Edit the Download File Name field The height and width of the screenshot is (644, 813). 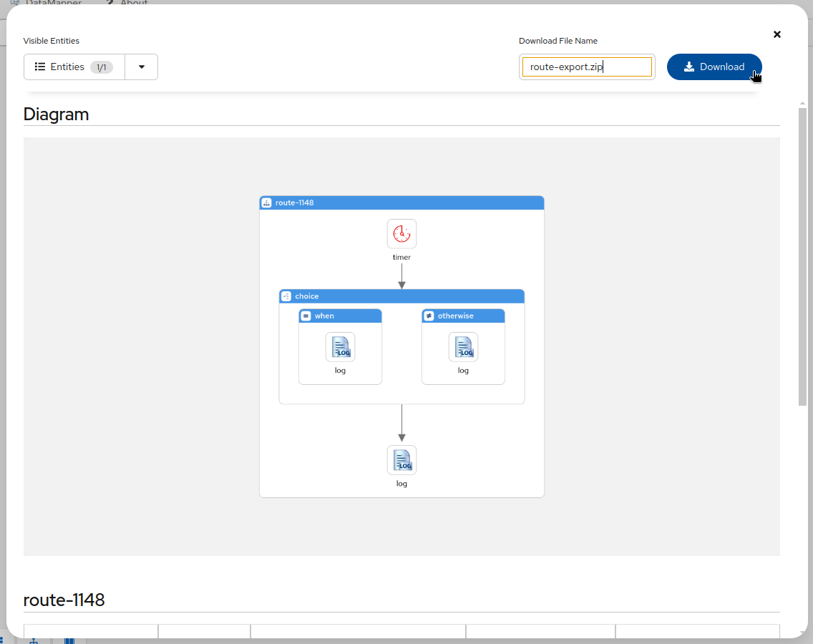pyautogui.click(x=587, y=67)
